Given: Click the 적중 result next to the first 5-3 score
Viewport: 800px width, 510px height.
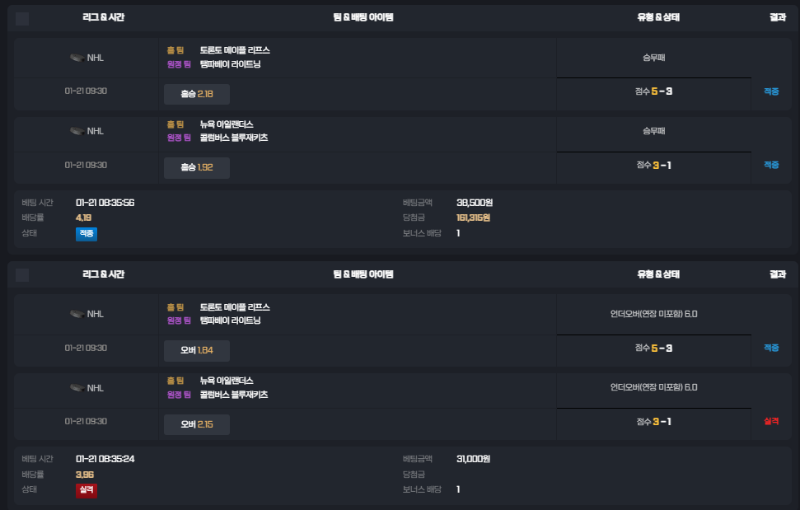Looking at the screenshot, I should 771,91.
